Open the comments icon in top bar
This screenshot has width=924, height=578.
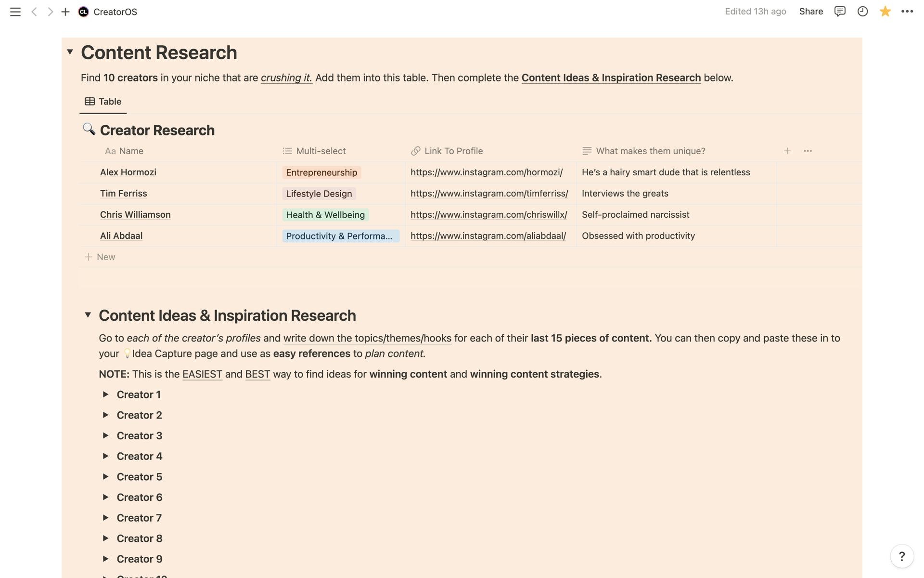[840, 12]
